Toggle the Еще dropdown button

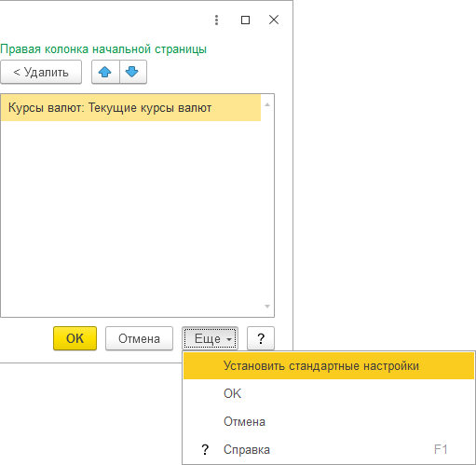[210, 338]
